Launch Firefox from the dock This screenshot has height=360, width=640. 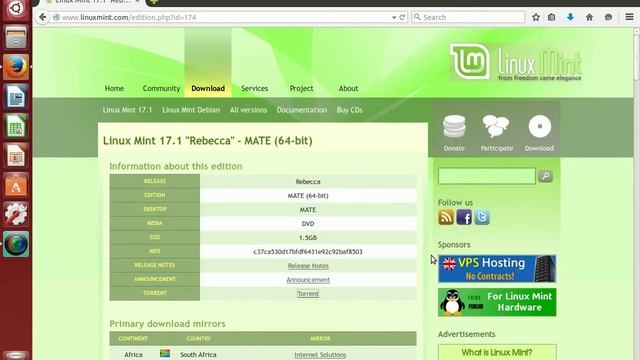pyautogui.click(x=16, y=67)
